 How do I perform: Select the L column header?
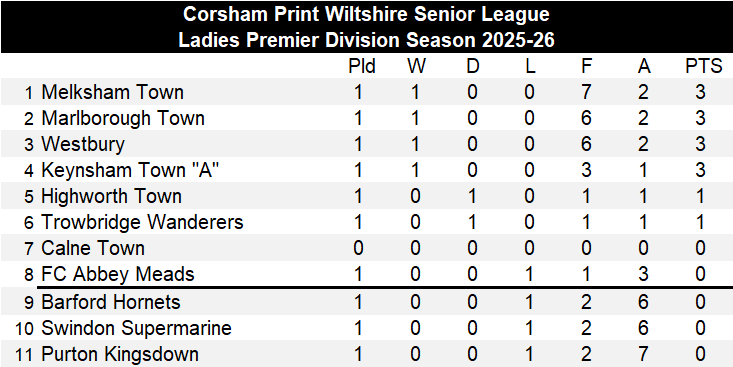point(529,67)
